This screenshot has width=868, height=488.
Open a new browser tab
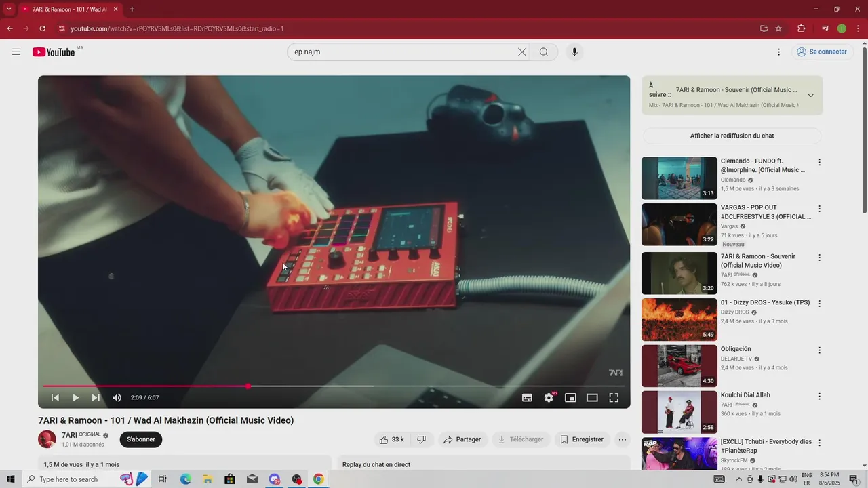click(x=132, y=9)
